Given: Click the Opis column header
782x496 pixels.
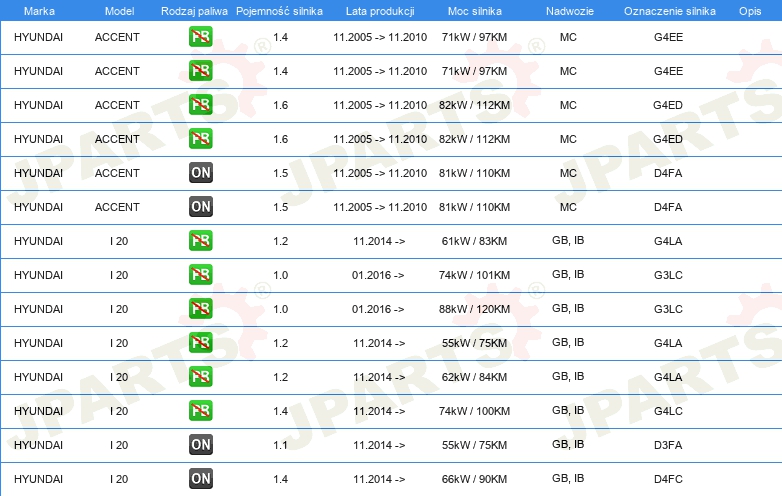Looking at the screenshot, I should click(749, 10).
